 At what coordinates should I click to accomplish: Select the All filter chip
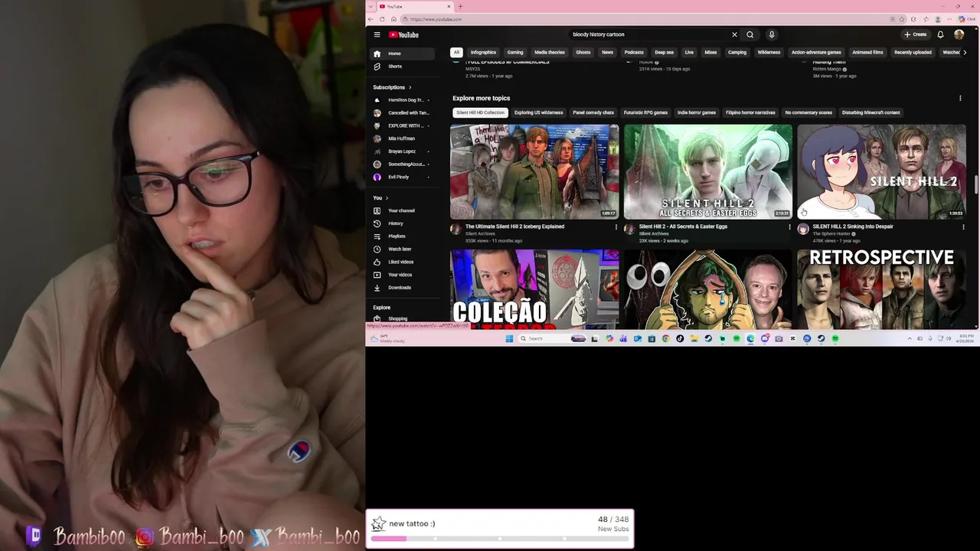click(x=456, y=52)
